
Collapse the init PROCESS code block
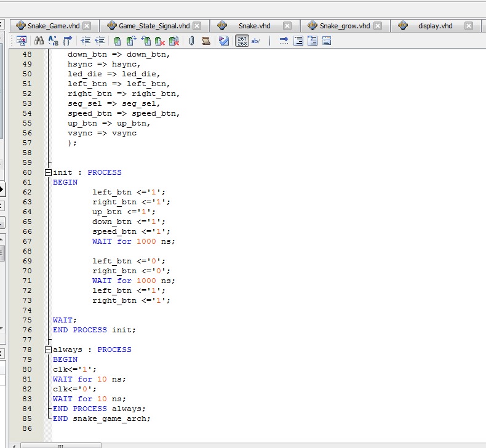pyautogui.click(x=48, y=173)
